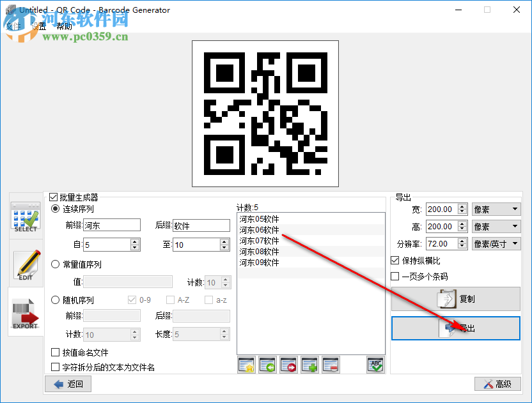This screenshot has width=532, height=403.
Task: Click the ABC check validation icon
Action: coord(375,364)
